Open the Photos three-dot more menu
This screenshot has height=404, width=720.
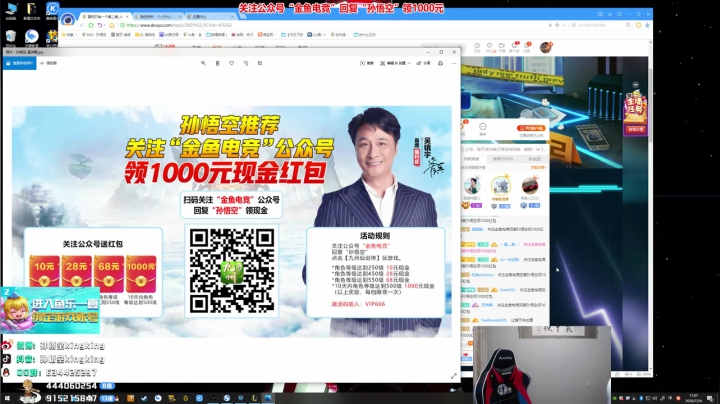(x=454, y=63)
